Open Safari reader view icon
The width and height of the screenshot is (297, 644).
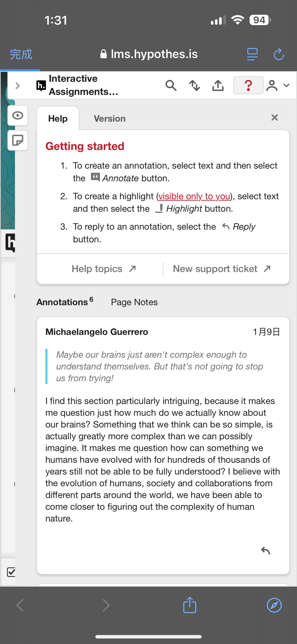[x=252, y=54]
